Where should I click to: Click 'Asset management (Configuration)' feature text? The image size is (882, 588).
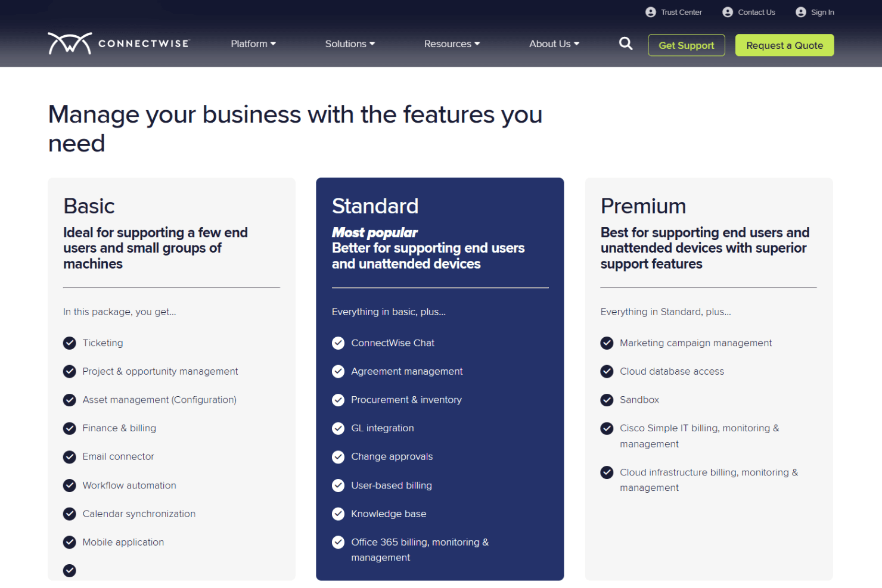[160, 400]
